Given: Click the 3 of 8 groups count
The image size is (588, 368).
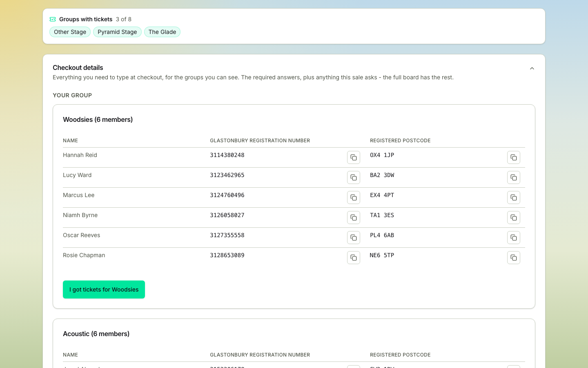Looking at the screenshot, I should coord(124,19).
